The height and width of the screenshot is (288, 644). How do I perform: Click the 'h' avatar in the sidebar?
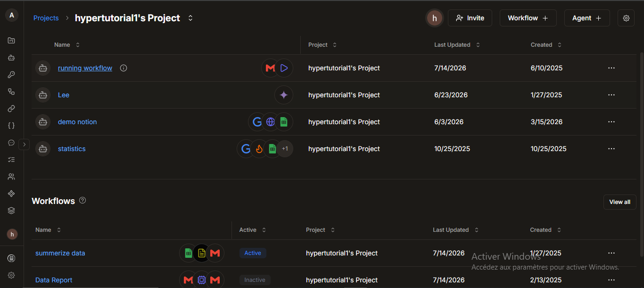click(x=12, y=234)
